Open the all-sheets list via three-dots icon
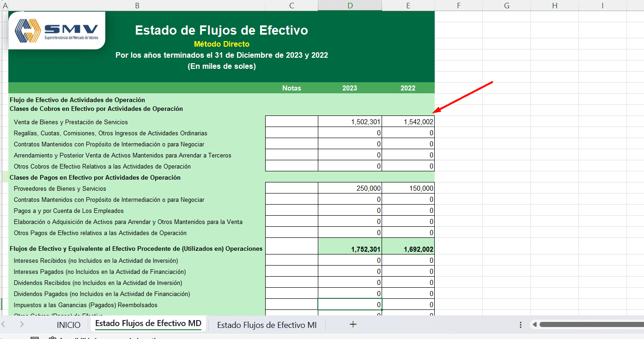This screenshot has width=644, height=339. point(520,325)
